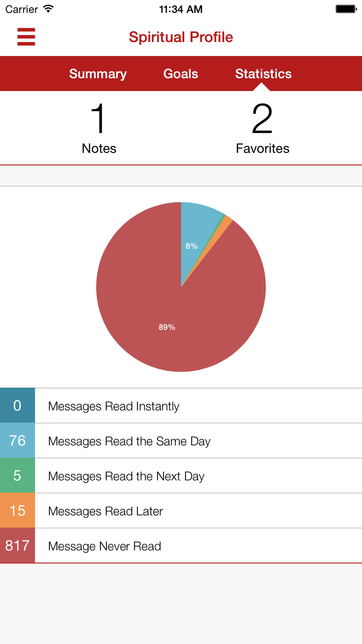Image resolution: width=362 pixels, height=644 pixels.
Task: Tap the battery status icon
Action: point(346,9)
